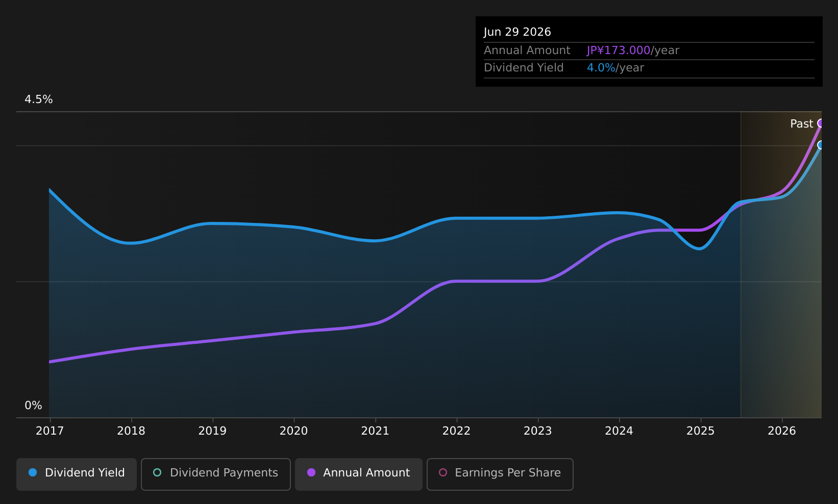Click the 2022 x-axis label
The height and width of the screenshot is (504, 838).
(456, 431)
